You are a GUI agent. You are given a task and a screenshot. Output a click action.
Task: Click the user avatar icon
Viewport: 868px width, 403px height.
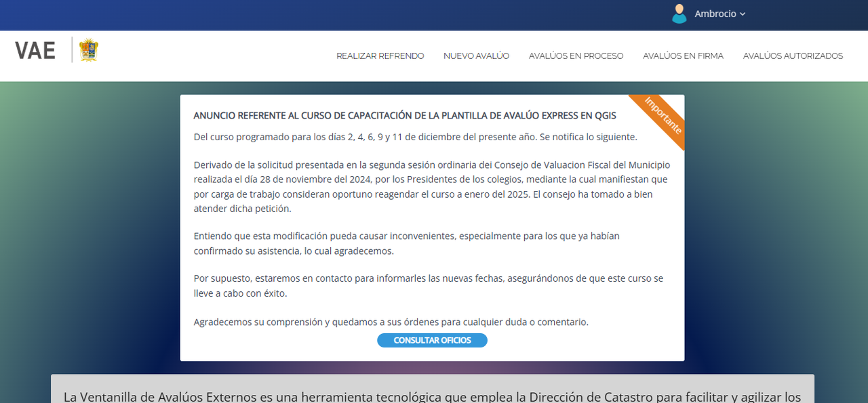[679, 14]
